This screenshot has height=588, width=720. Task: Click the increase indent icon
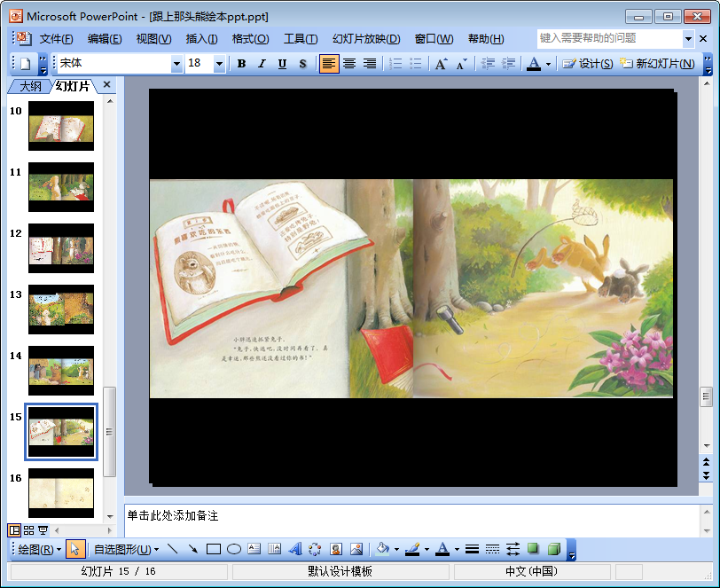pyautogui.click(x=508, y=63)
